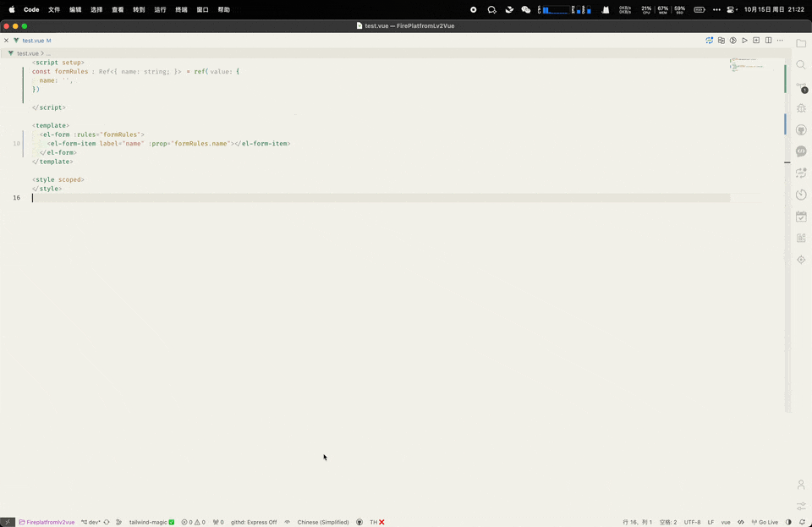Disable githd Express Off in status bar
Viewport: 812px width, 527px height.
click(x=253, y=522)
